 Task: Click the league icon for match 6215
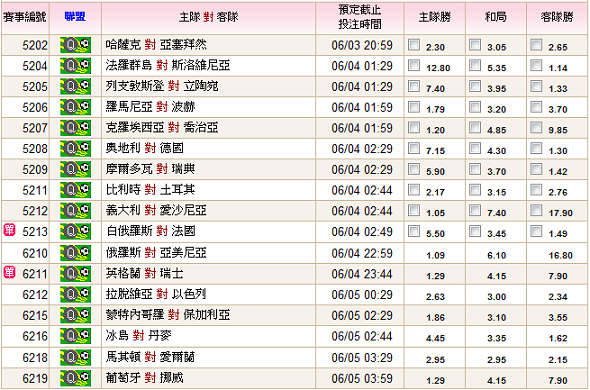click(75, 315)
